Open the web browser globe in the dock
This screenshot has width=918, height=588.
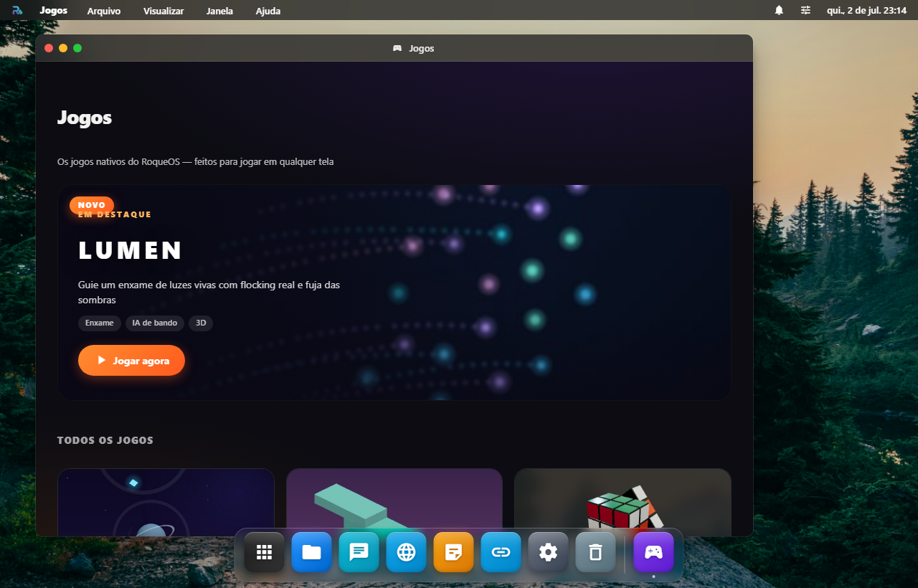pos(407,552)
